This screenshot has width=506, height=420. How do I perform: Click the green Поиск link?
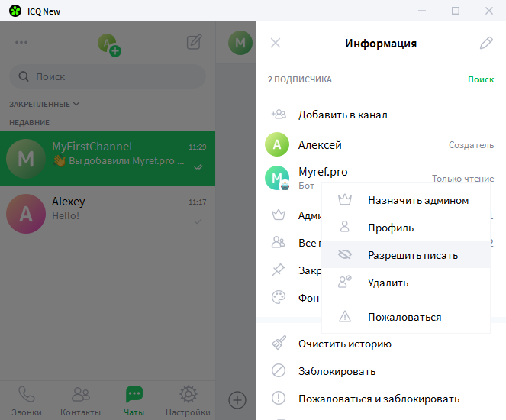[481, 79]
